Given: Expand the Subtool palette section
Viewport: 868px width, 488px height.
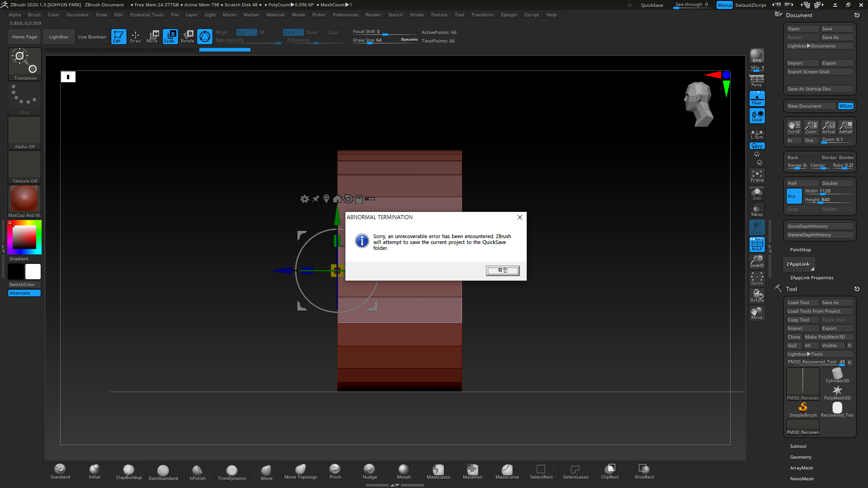Looking at the screenshot, I should click(x=798, y=446).
